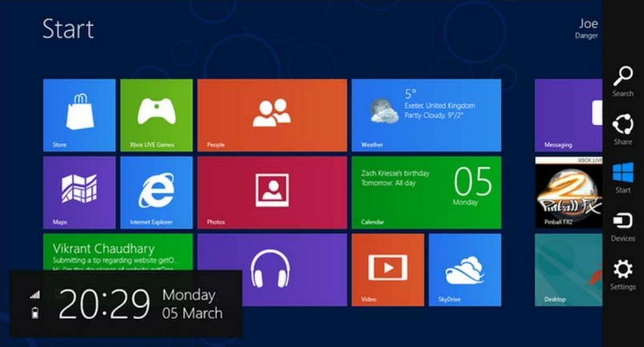The image size is (644, 347).
Task: Click the Monday 05 March date text
Action: (x=192, y=304)
